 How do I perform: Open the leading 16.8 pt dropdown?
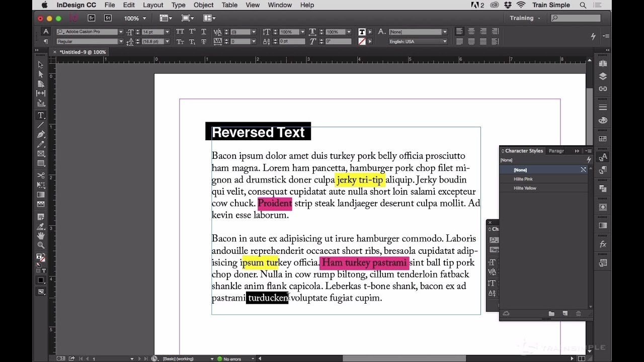[x=167, y=42]
